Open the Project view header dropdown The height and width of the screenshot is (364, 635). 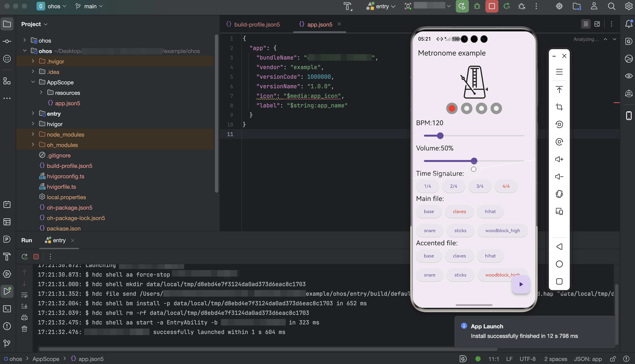[x=34, y=24]
